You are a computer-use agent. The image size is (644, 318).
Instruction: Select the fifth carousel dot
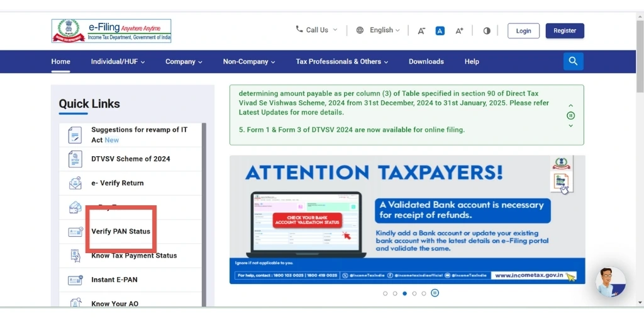click(424, 293)
